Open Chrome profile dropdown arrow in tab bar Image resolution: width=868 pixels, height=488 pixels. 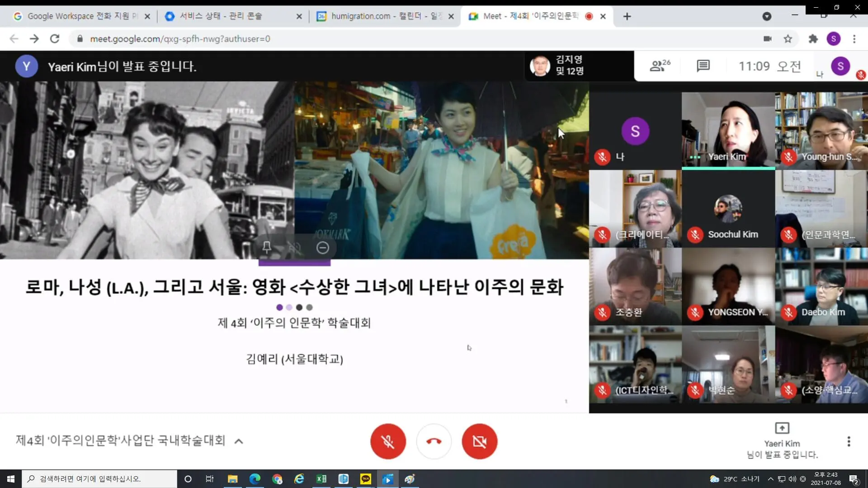click(x=767, y=16)
